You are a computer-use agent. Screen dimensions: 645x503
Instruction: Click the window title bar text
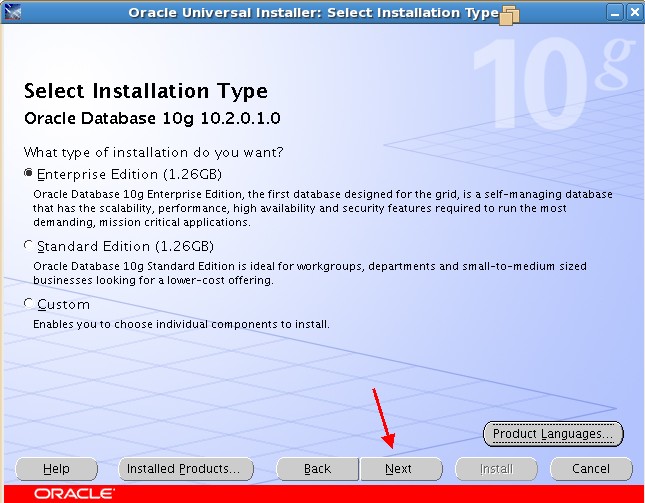pos(313,13)
